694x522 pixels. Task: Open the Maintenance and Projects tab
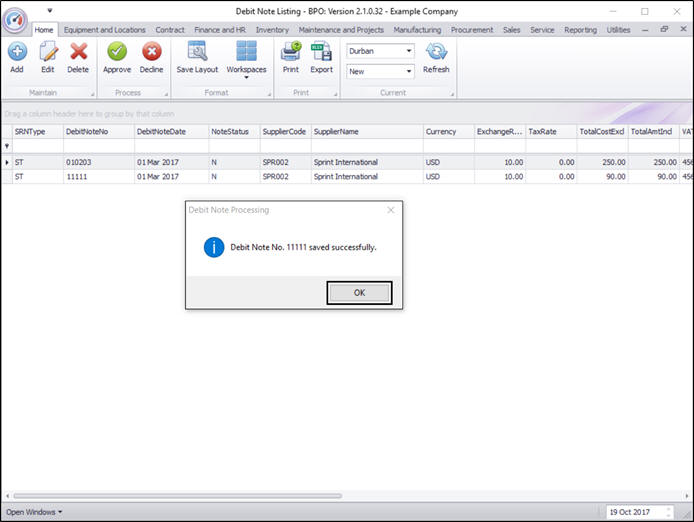click(x=341, y=30)
